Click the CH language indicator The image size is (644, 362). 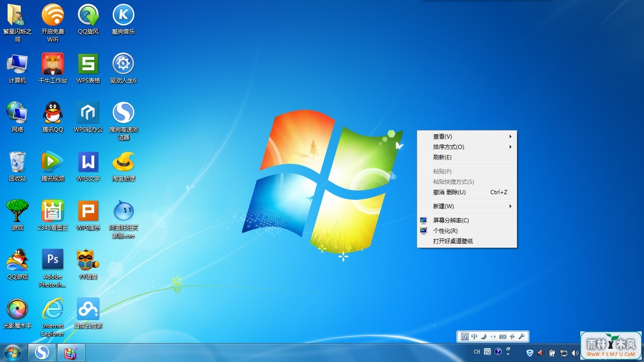[x=477, y=352]
